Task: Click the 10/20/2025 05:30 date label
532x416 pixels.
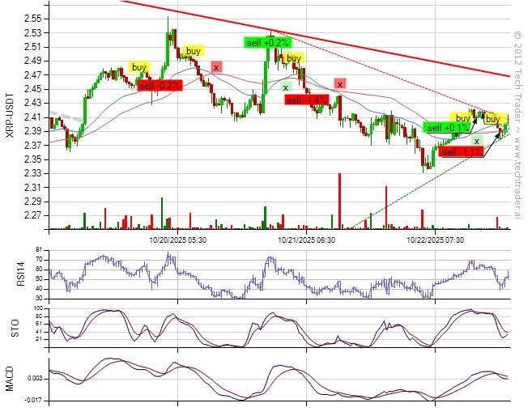Action: pyautogui.click(x=177, y=240)
